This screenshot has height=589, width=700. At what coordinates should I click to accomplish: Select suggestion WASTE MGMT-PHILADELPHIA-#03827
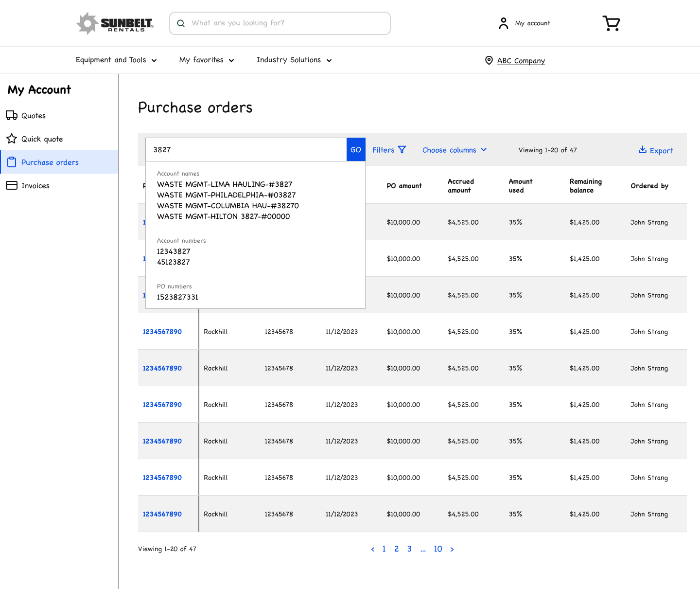(227, 195)
